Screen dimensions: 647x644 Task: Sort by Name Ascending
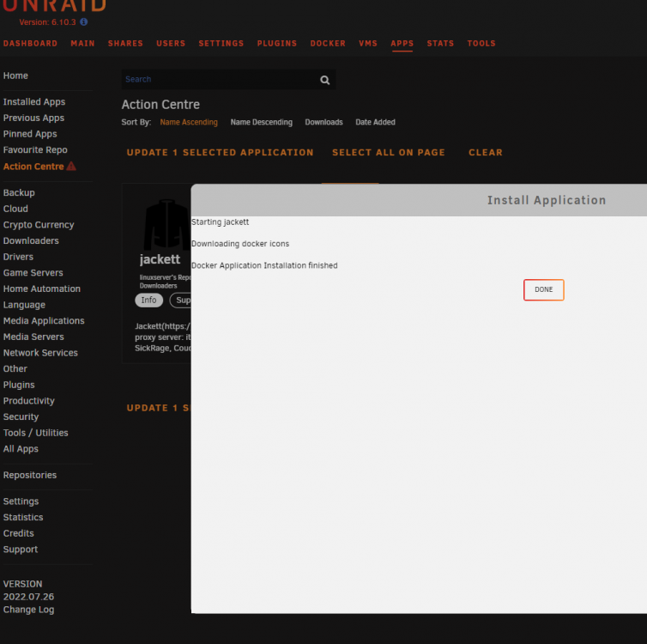189,122
